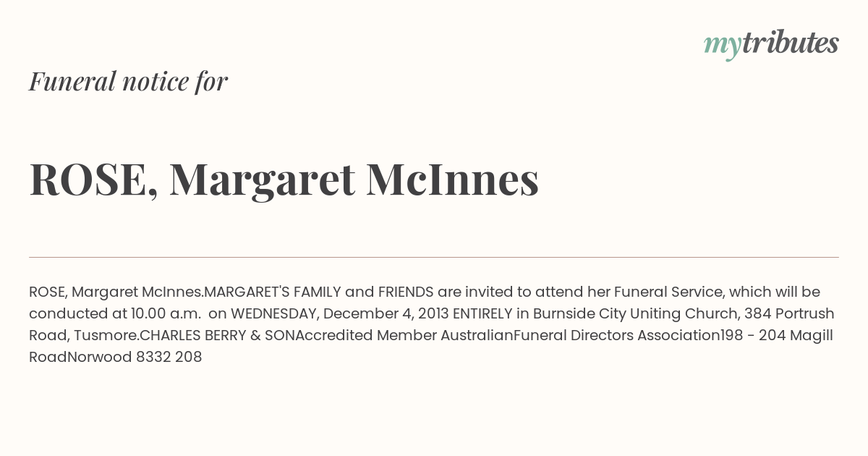The image size is (868, 456).
Task: Click the 'RoadNorwood' text on last line
Action: pyautogui.click(x=80, y=358)
